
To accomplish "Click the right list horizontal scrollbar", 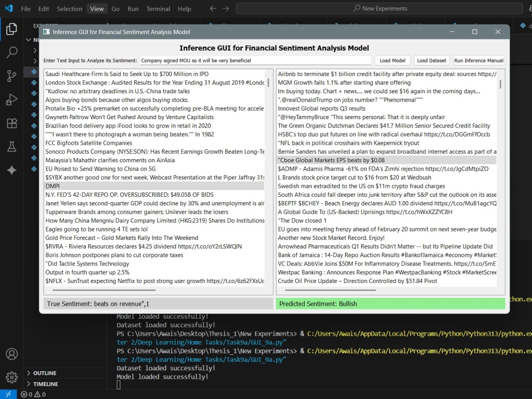I will pos(330,290).
